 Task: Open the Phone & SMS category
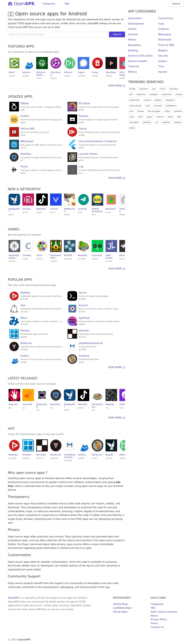pyautogui.click(x=166, y=45)
